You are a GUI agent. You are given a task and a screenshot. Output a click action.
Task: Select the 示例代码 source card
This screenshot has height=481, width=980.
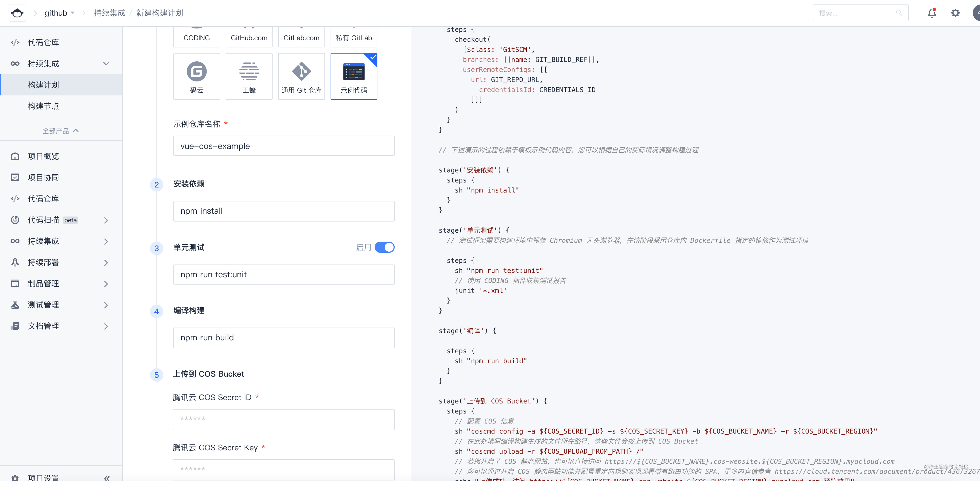click(x=354, y=76)
